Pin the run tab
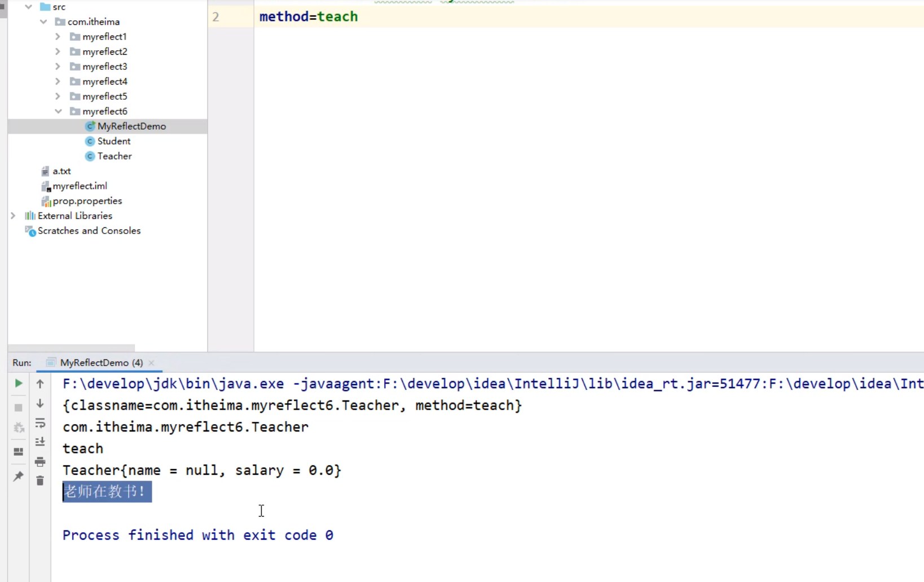Image resolution: width=924 pixels, height=582 pixels. (18, 476)
